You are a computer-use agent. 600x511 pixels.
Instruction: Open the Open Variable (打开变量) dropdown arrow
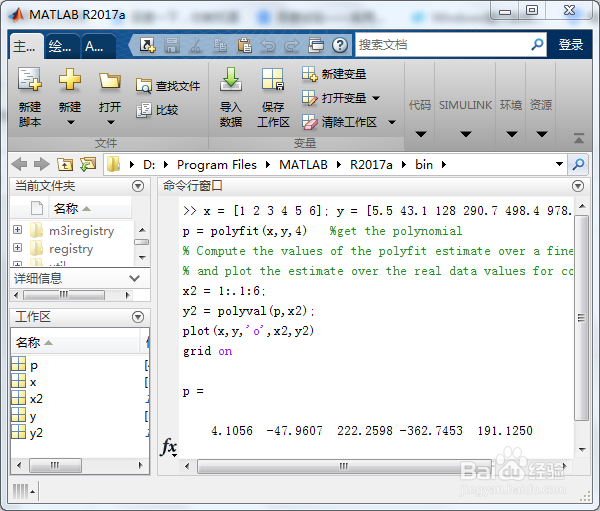[x=376, y=98]
